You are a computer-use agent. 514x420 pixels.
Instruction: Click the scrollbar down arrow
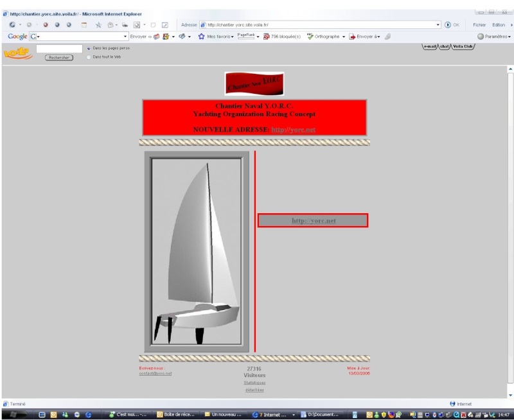pos(510,396)
